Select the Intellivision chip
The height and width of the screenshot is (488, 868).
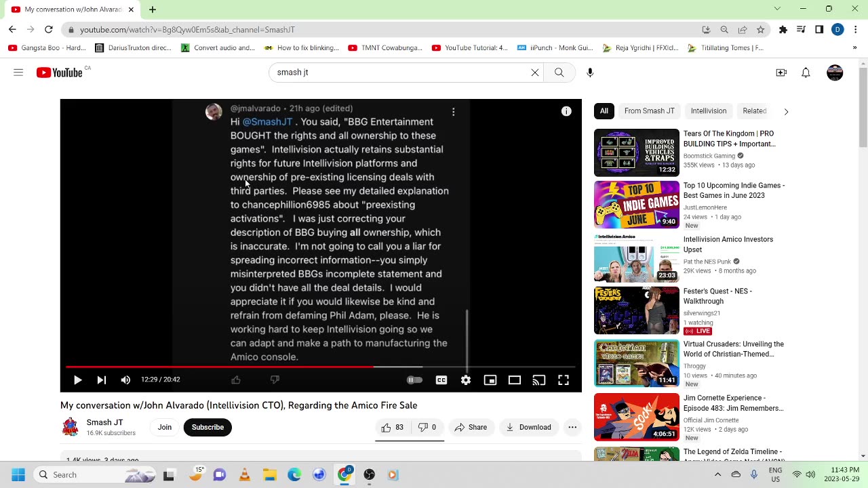coord(708,111)
